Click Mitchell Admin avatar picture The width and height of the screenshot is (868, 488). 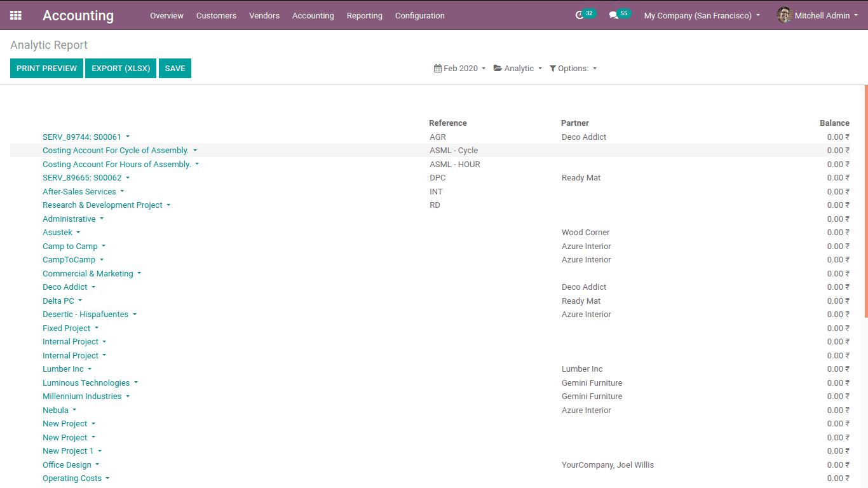pyautogui.click(x=784, y=15)
